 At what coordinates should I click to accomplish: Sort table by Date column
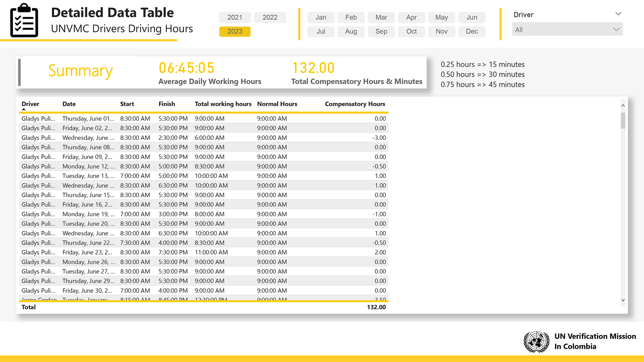[69, 104]
